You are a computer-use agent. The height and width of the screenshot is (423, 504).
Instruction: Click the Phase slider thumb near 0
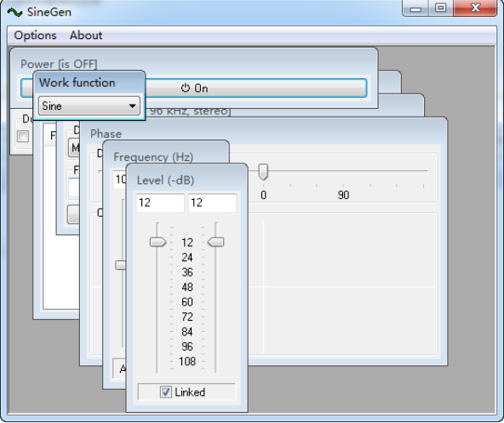click(x=263, y=172)
